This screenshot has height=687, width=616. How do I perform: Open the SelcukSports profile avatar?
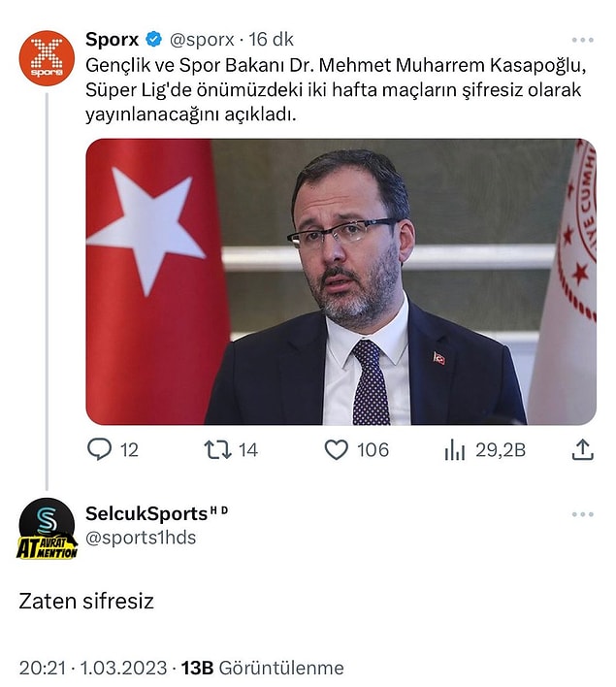[x=47, y=528]
